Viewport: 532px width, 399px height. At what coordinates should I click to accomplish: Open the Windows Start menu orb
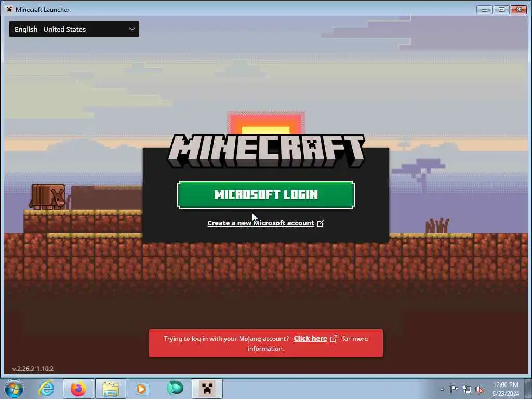pos(14,389)
